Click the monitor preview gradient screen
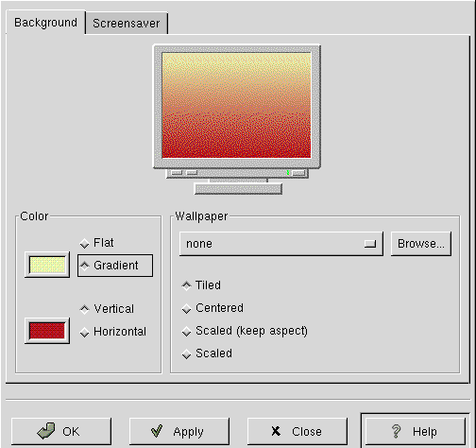476x448 pixels. pos(236,105)
